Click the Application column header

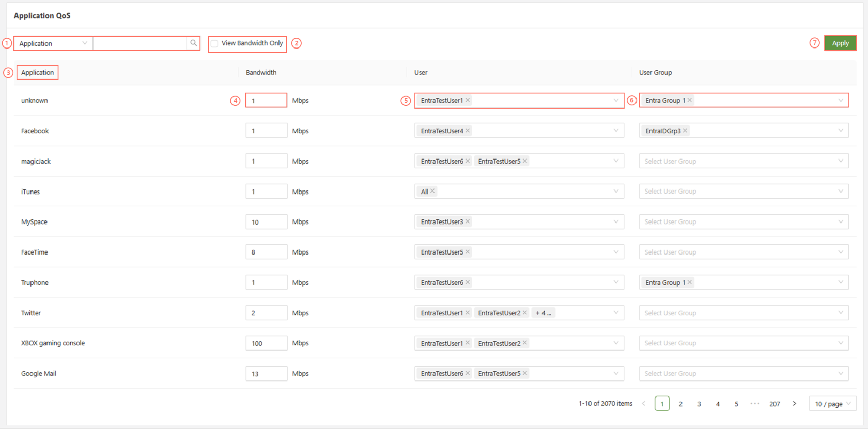(37, 72)
